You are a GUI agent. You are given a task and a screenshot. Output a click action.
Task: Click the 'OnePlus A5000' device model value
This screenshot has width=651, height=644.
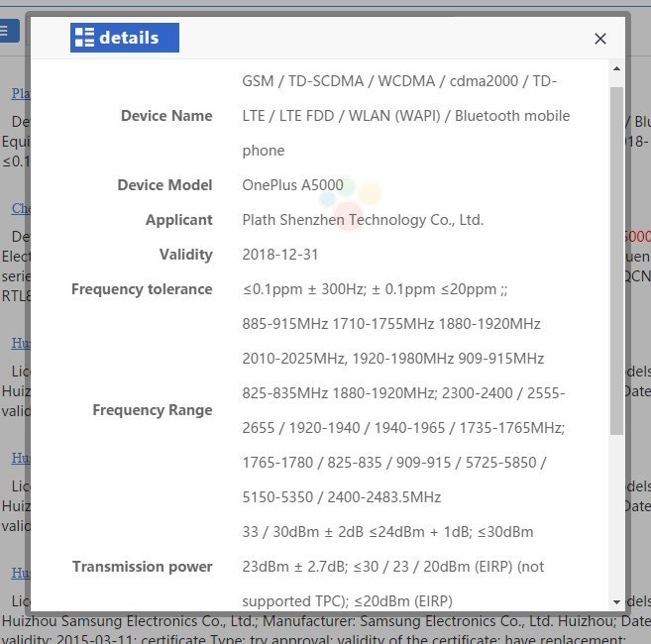coord(292,185)
